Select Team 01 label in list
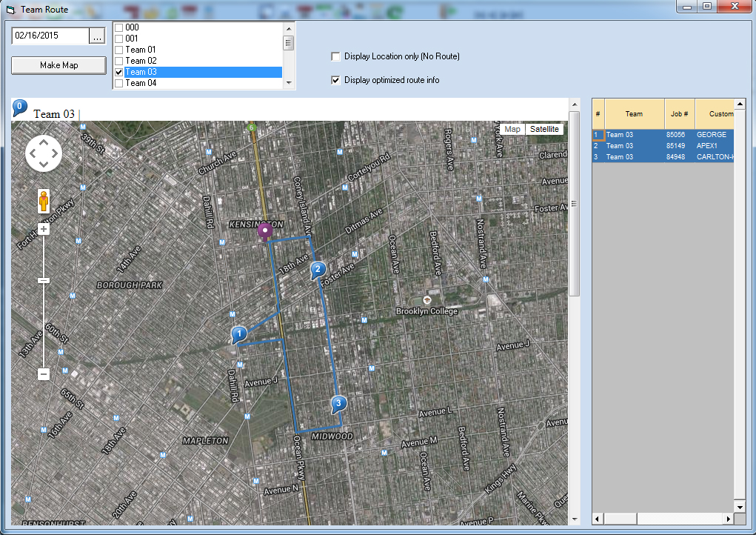 pos(140,50)
